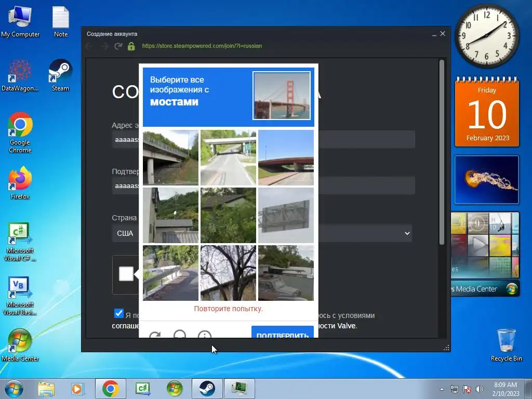The image size is (532, 399).
Task: Select captcha tile with bare tree
Action: click(x=229, y=273)
